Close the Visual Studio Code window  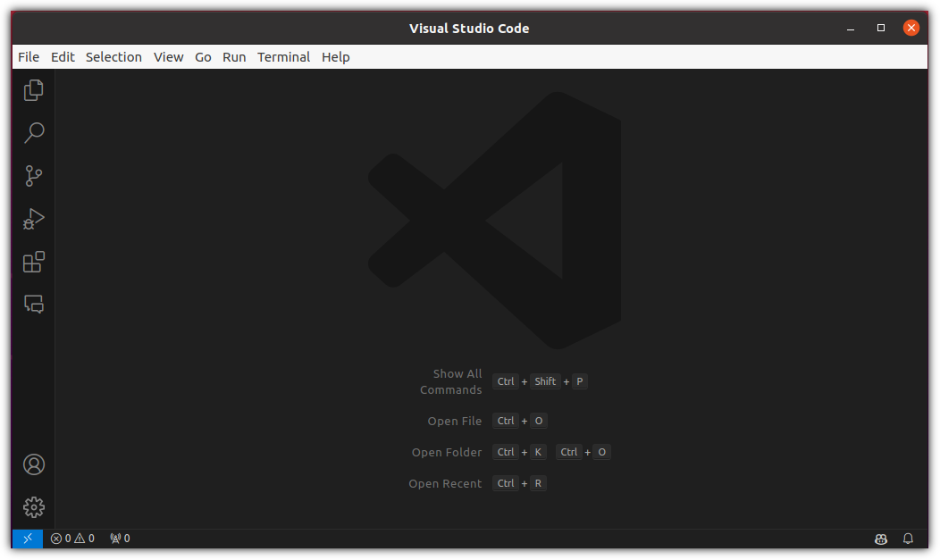pos(911,28)
